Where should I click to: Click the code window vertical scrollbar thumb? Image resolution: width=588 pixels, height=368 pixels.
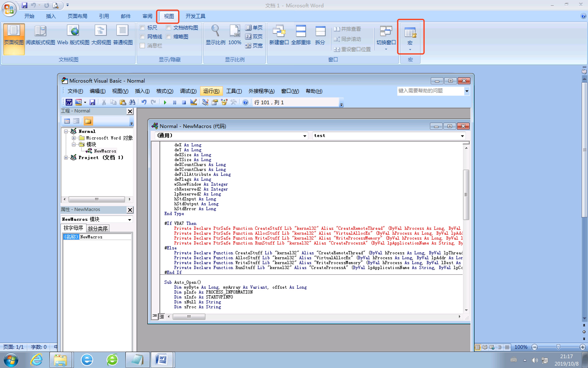point(466,194)
